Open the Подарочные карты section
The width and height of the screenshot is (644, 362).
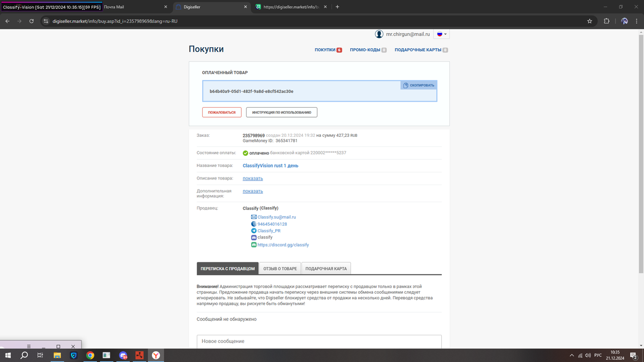coord(421,50)
